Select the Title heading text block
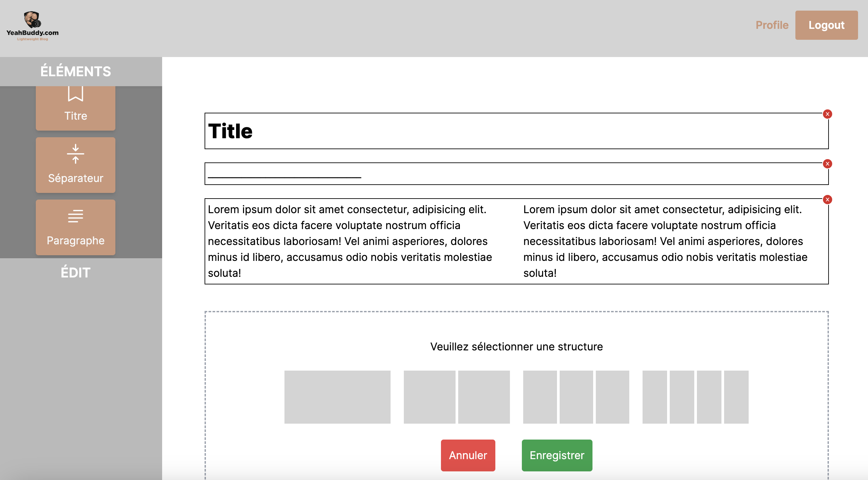This screenshot has width=868, height=480. point(516,131)
